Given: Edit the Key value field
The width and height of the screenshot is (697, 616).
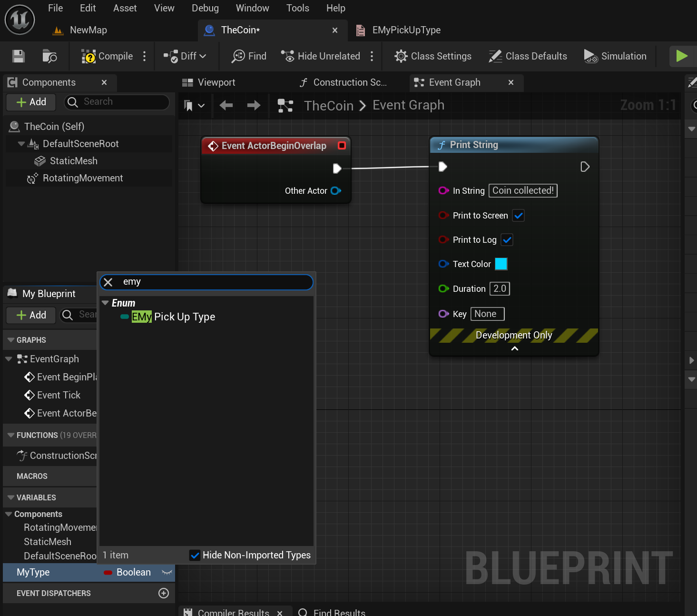Looking at the screenshot, I should tap(487, 314).
